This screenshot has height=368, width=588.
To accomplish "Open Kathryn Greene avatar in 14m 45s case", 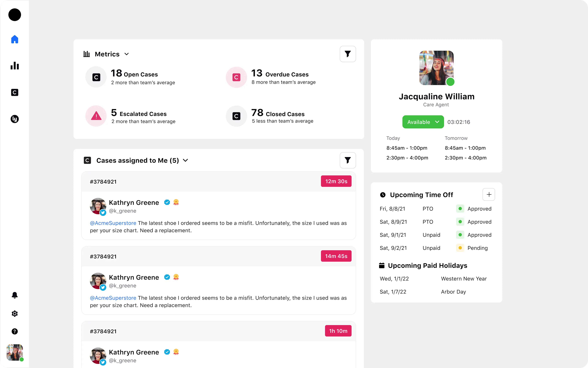I will click(98, 281).
